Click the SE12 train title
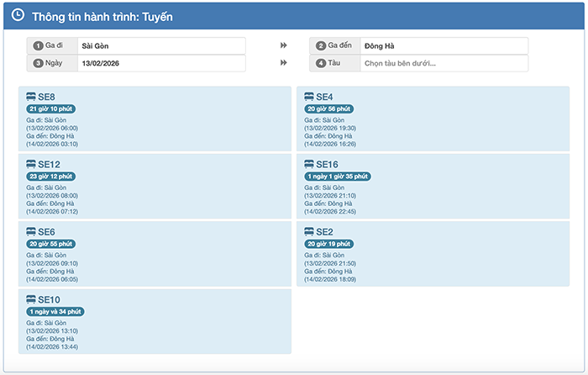This screenshot has height=375, width=588. click(x=49, y=164)
